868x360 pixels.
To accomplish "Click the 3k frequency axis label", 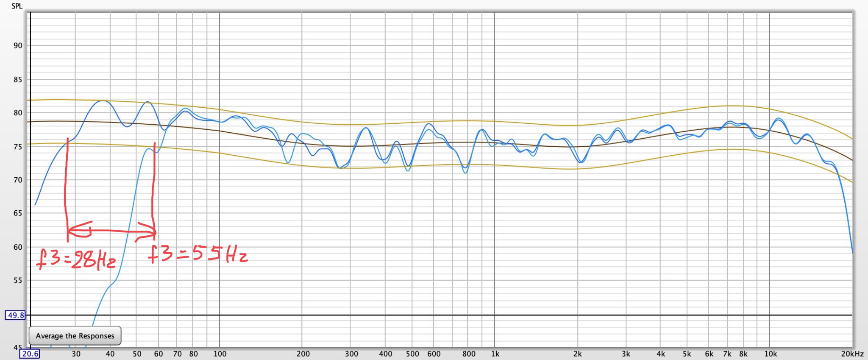I will [x=626, y=354].
